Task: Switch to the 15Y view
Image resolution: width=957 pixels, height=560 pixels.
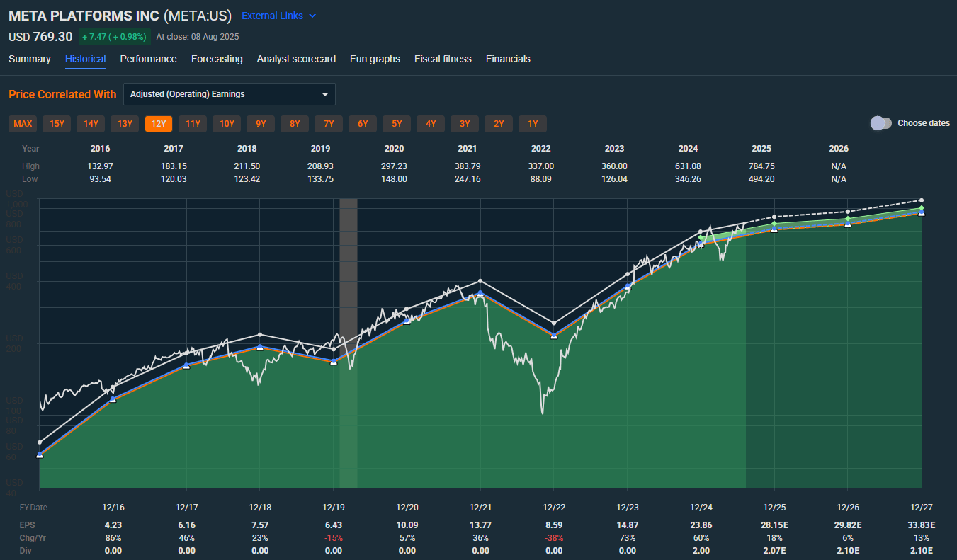Action: (x=56, y=123)
